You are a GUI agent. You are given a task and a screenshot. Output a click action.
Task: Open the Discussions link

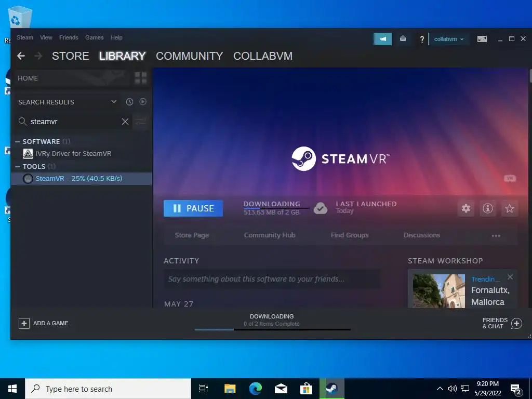tap(422, 235)
